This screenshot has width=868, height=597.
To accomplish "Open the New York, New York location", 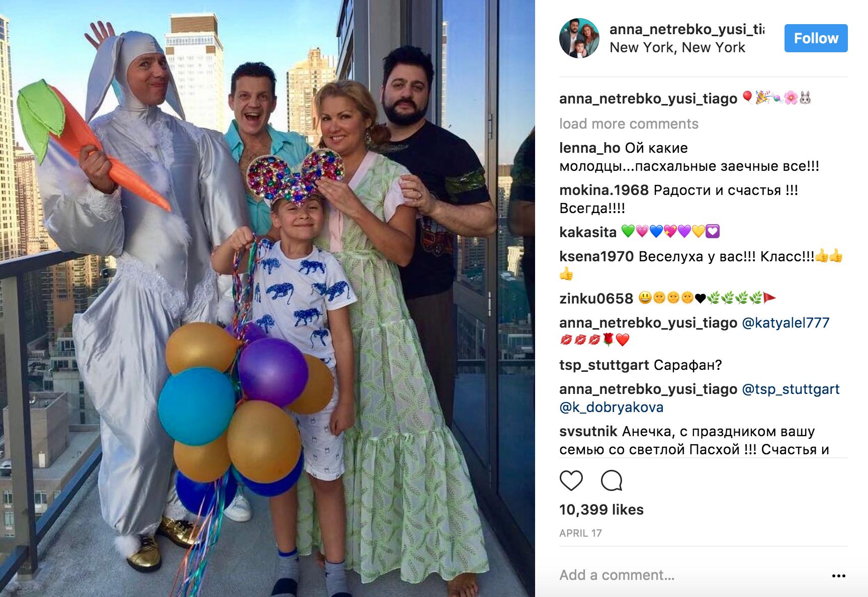I will [x=677, y=48].
